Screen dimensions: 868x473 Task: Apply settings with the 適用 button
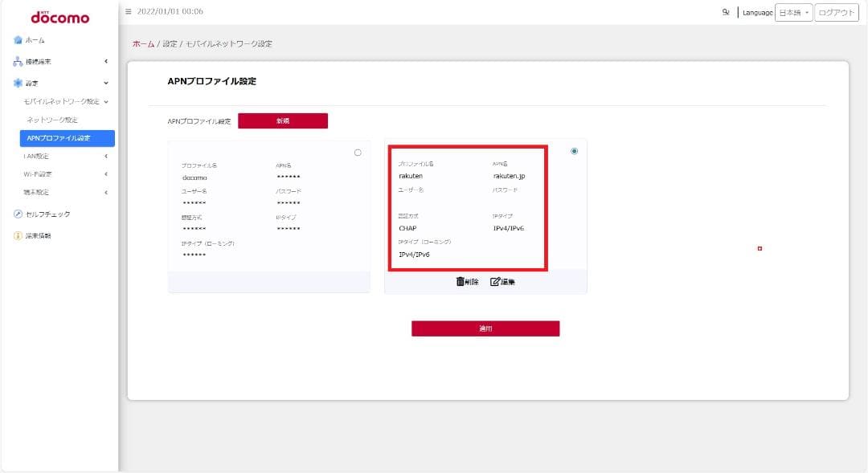tap(485, 328)
